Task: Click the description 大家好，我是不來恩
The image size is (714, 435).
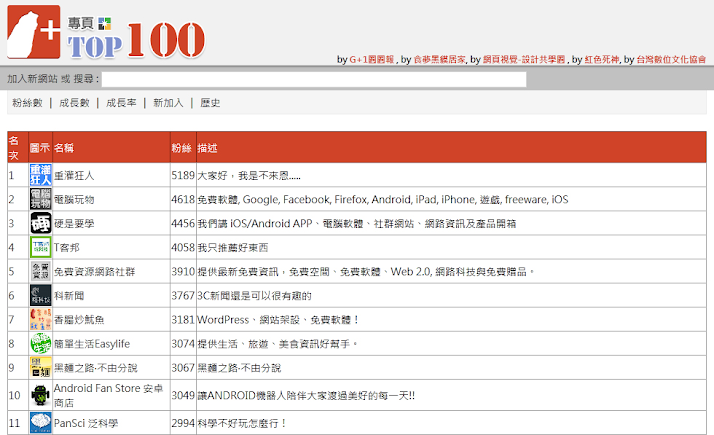Action: [x=249, y=176]
